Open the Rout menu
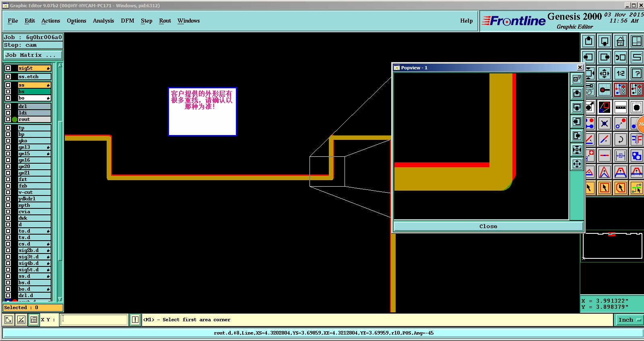 click(165, 21)
